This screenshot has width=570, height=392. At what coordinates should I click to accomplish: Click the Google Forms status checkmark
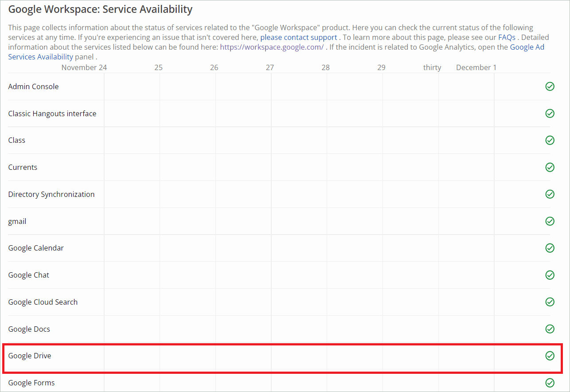pos(550,383)
